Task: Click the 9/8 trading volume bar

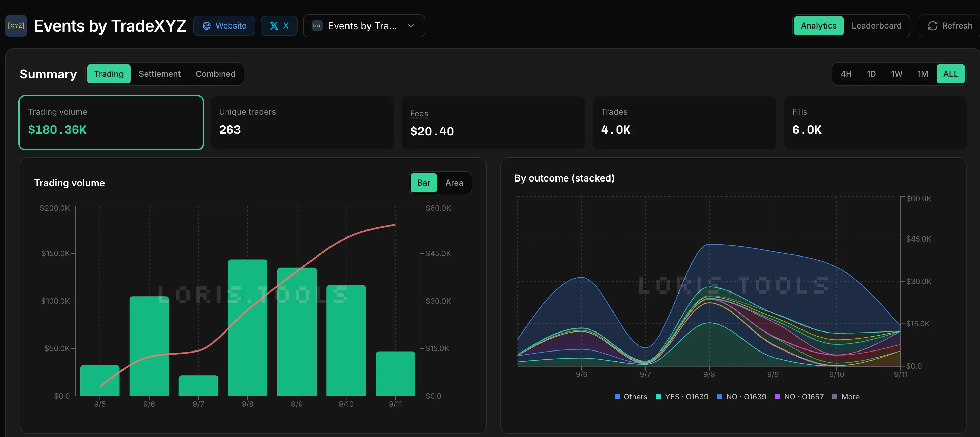Action: click(248, 327)
